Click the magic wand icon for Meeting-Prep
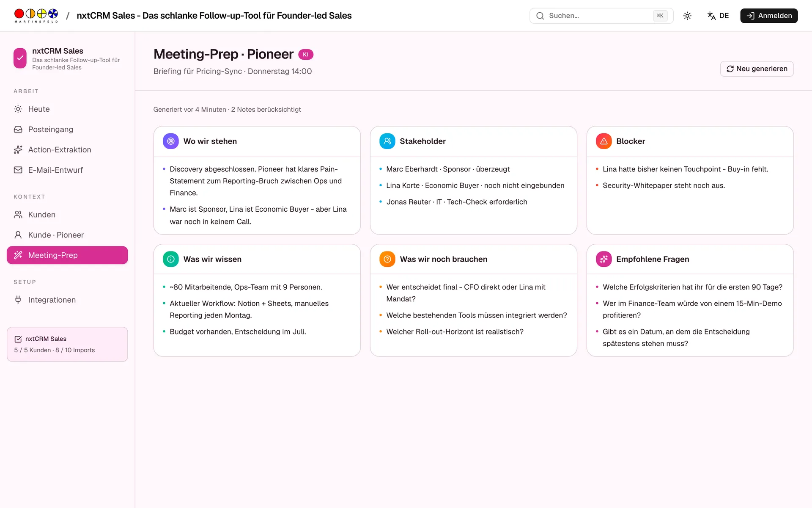The width and height of the screenshot is (812, 508). click(x=18, y=255)
